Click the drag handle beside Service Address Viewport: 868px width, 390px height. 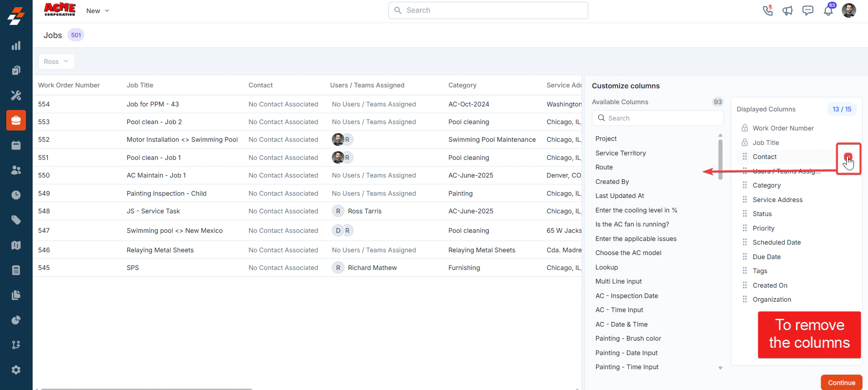tap(745, 199)
